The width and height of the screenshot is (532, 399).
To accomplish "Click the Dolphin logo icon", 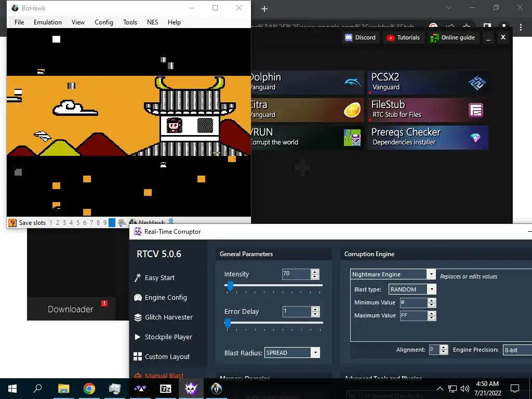I will point(353,82).
